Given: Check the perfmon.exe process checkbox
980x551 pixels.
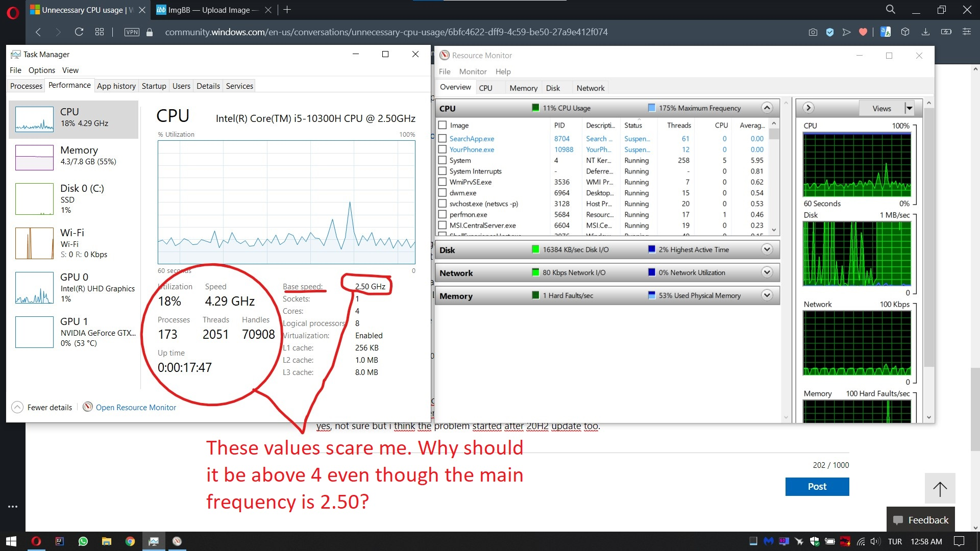Looking at the screenshot, I should (x=443, y=214).
